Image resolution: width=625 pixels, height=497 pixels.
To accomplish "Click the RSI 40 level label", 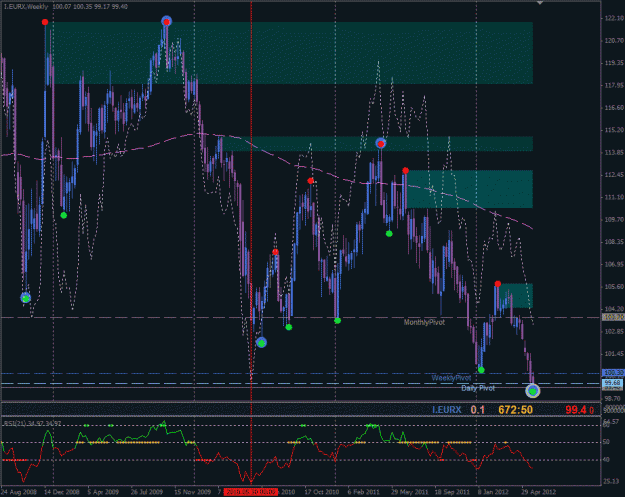I will point(606,460).
